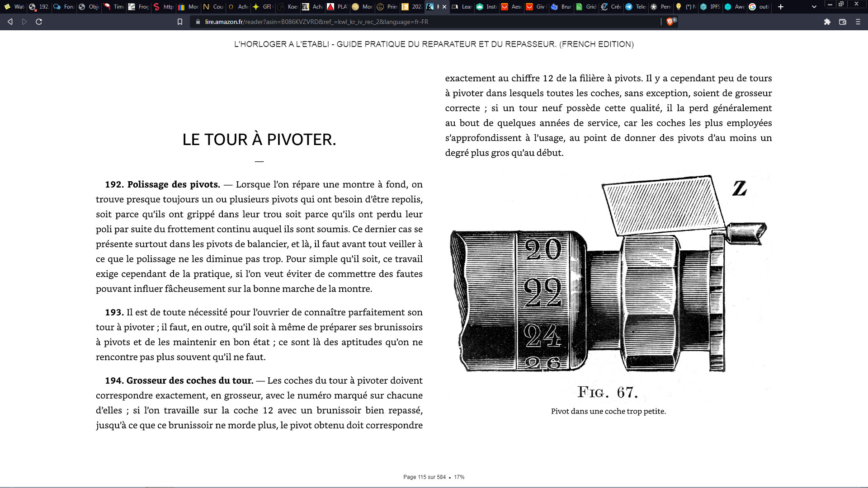Switch to the '202' tab

click(411, 7)
